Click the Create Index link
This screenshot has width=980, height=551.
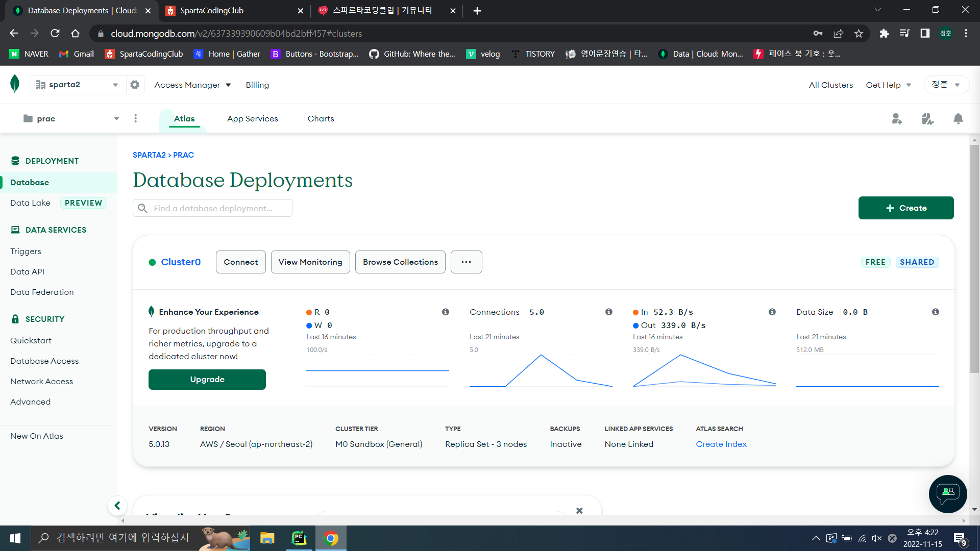(x=721, y=444)
